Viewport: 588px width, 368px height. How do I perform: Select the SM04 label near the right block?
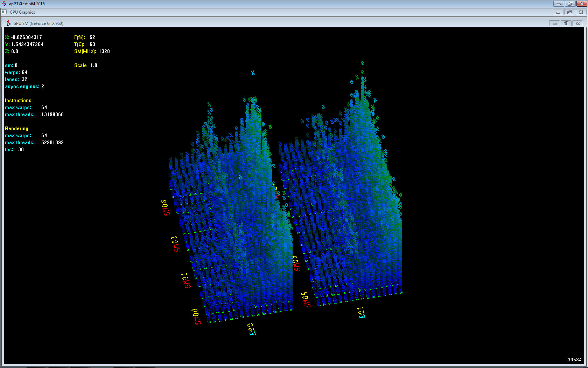pyautogui.click(x=306, y=300)
